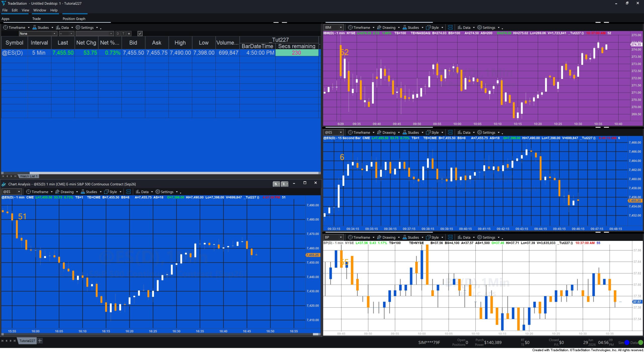Click blue symbol-link icon in Chart Analysis 1 min window
The image size is (644, 352).
pos(128,192)
